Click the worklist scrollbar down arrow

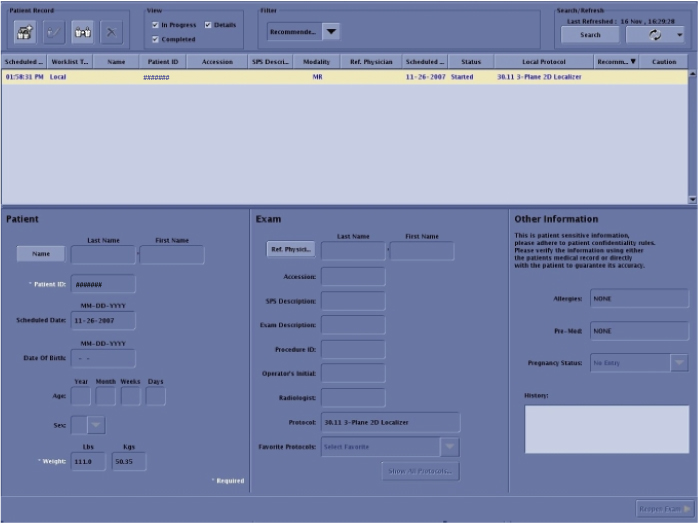click(693, 200)
